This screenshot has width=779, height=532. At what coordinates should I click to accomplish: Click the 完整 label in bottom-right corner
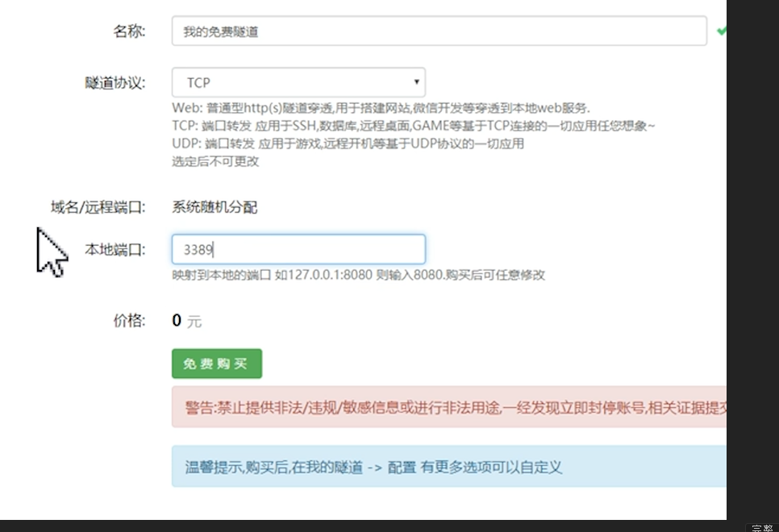pos(761,528)
